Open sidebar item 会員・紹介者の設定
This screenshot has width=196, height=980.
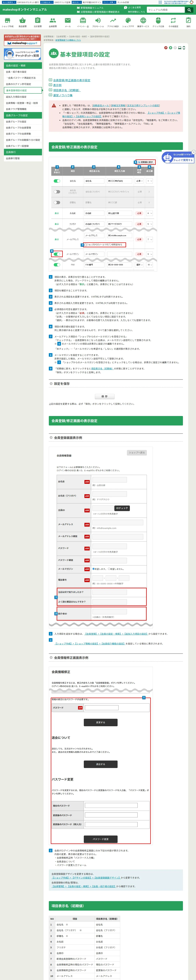pyautogui.click(x=23, y=72)
